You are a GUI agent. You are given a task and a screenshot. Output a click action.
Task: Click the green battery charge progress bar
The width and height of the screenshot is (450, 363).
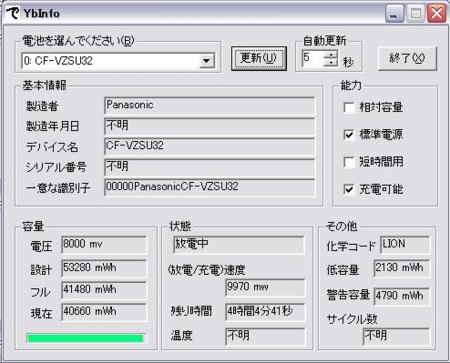tap(86, 338)
